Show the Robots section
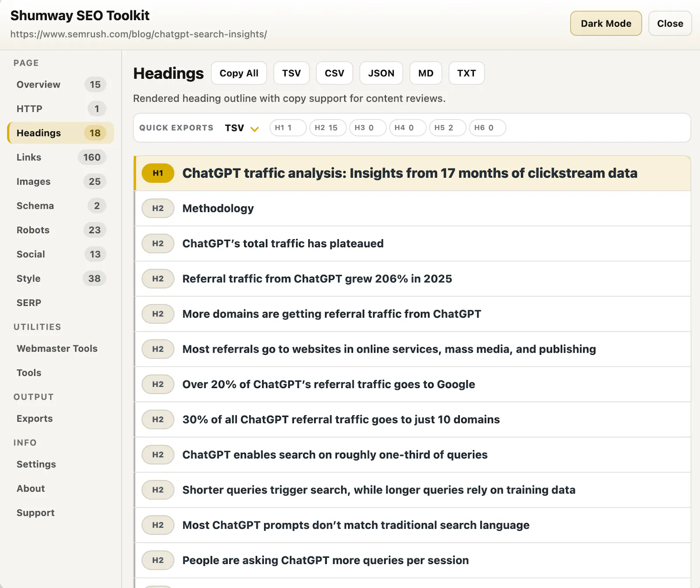This screenshot has height=588, width=700. point(61,230)
